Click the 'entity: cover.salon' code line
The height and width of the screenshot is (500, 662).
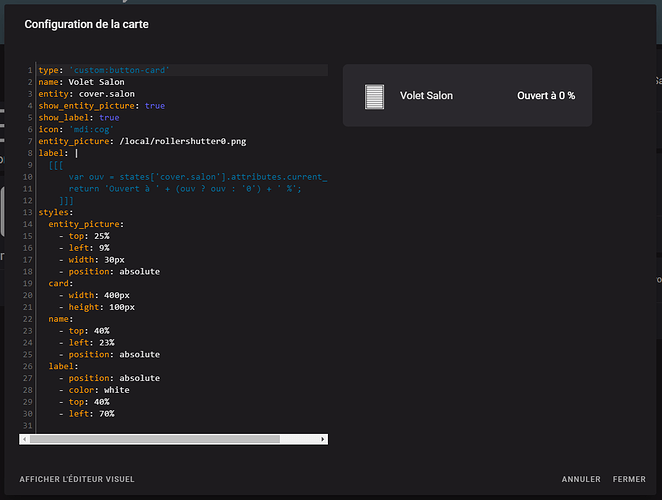pyautogui.click(x=87, y=94)
